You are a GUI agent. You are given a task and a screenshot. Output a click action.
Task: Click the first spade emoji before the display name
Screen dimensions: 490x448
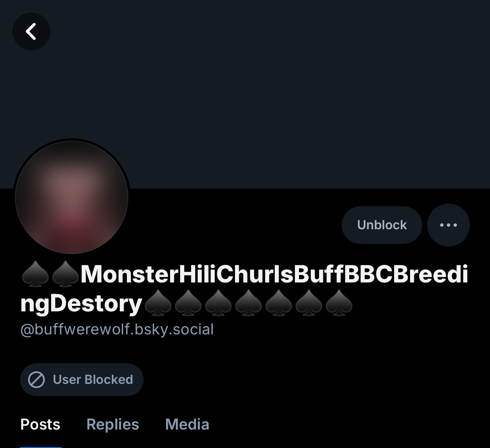(35, 275)
